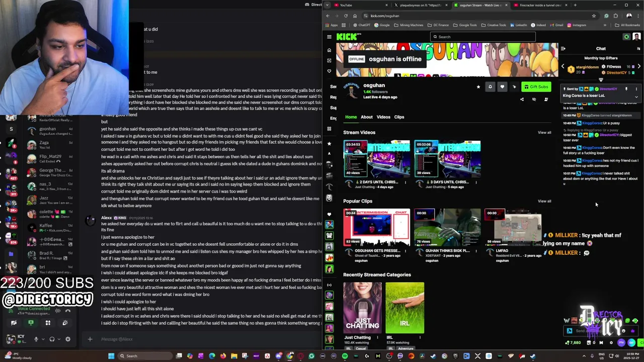Open the Kick sidebar Home icon
The height and width of the screenshot is (362, 644).
[x=329, y=50]
